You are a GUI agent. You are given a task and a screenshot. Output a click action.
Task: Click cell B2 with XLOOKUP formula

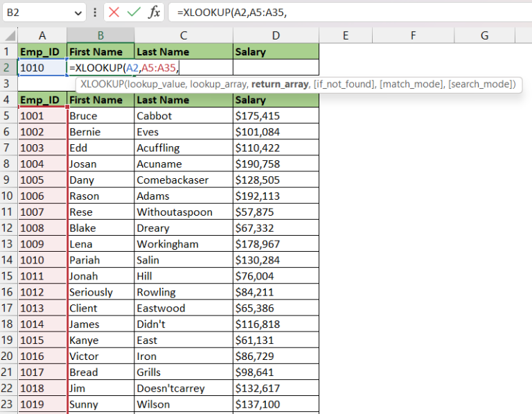click(100, 67)
